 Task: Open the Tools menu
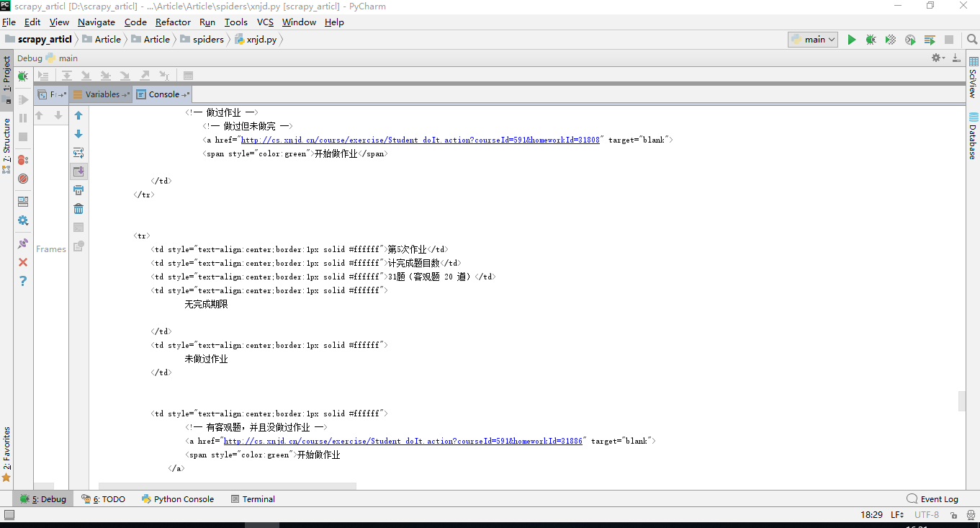235,22
